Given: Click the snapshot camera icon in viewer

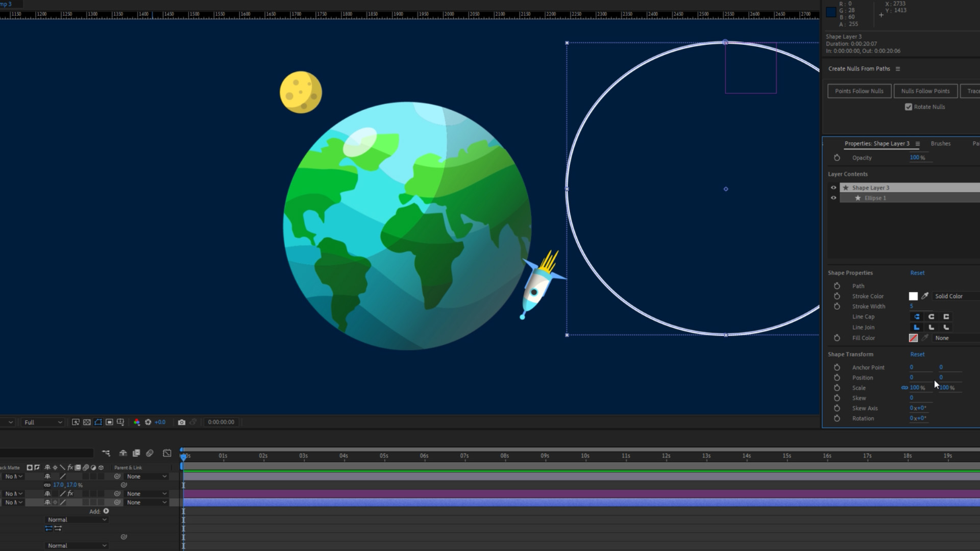Looking at the screenshot, I should (x=181, y=422).
